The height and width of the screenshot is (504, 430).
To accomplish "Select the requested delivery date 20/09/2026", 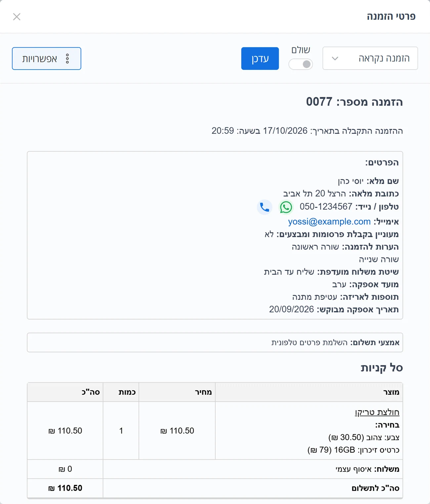I will point(291,310).
